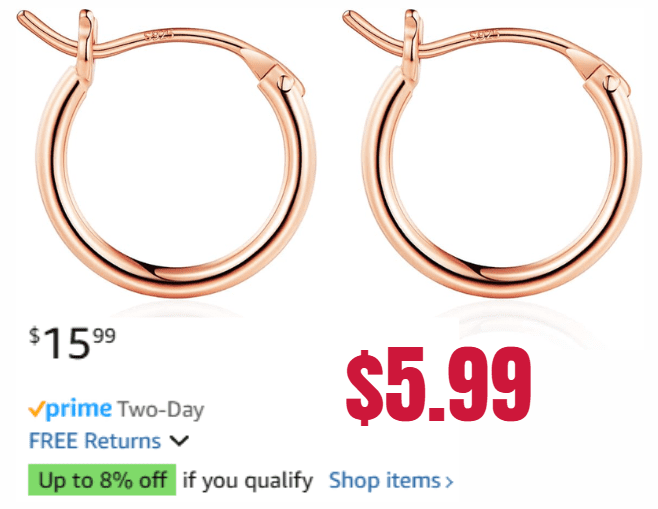Click the red $5.99 price
The height and width of the screenshot is (509, 658).
(438, 384)
